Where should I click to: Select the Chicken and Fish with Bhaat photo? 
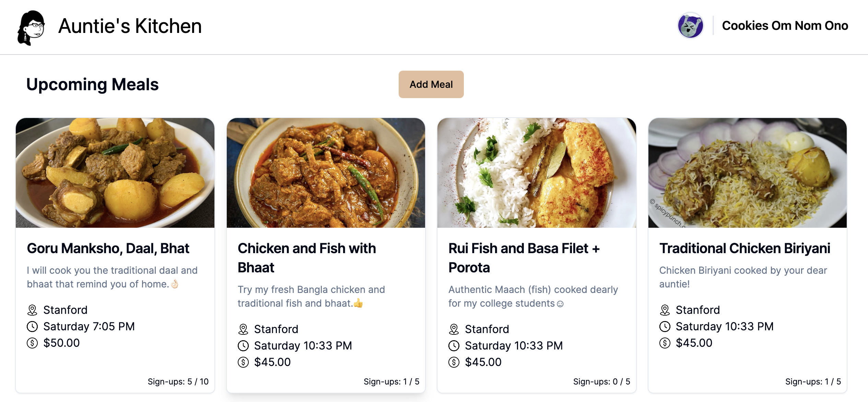(x=326, y=173)
